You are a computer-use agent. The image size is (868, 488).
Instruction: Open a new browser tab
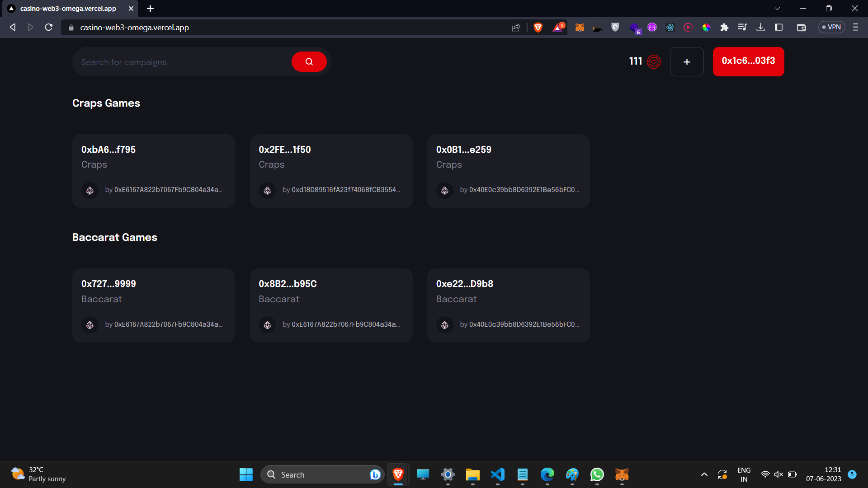(150, 9)
